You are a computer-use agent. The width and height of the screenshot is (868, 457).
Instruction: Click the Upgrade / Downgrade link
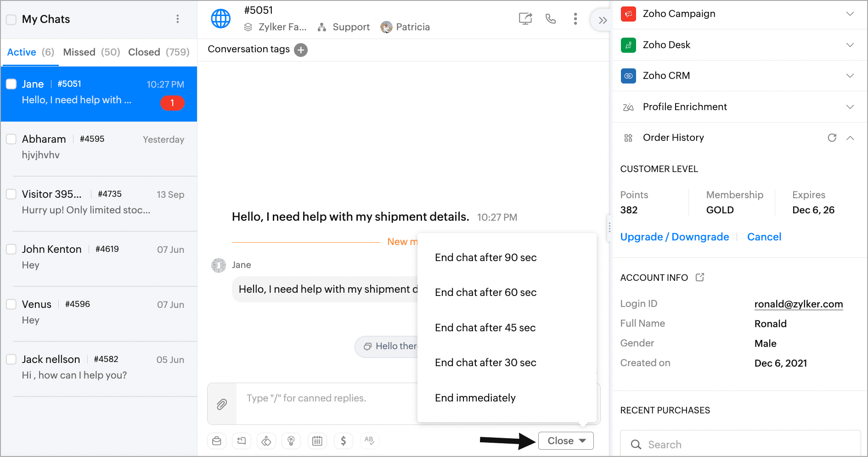[674, 237]
